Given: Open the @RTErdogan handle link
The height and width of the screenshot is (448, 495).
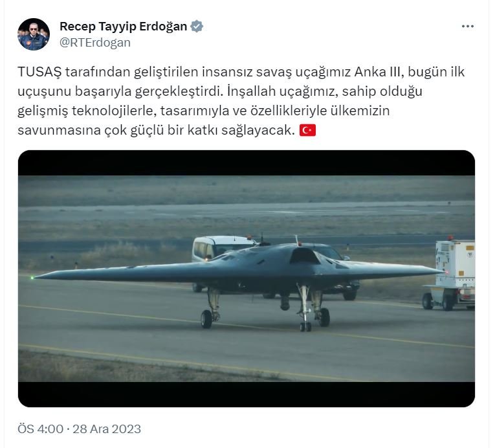Looking at the screenshot, I should click(x=95, y=43).
